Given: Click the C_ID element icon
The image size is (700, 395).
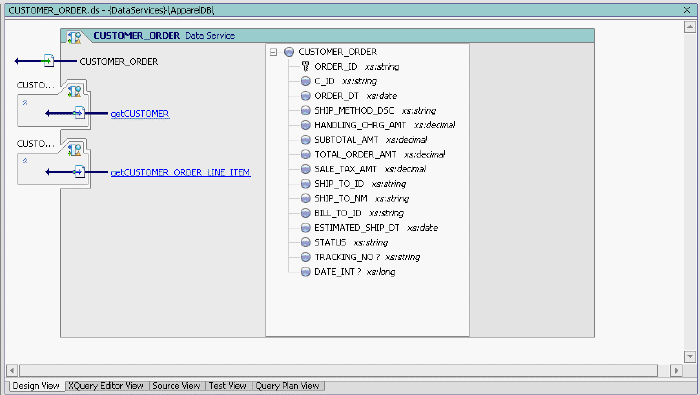Looking at the screenshot, I should pos(305,81).
